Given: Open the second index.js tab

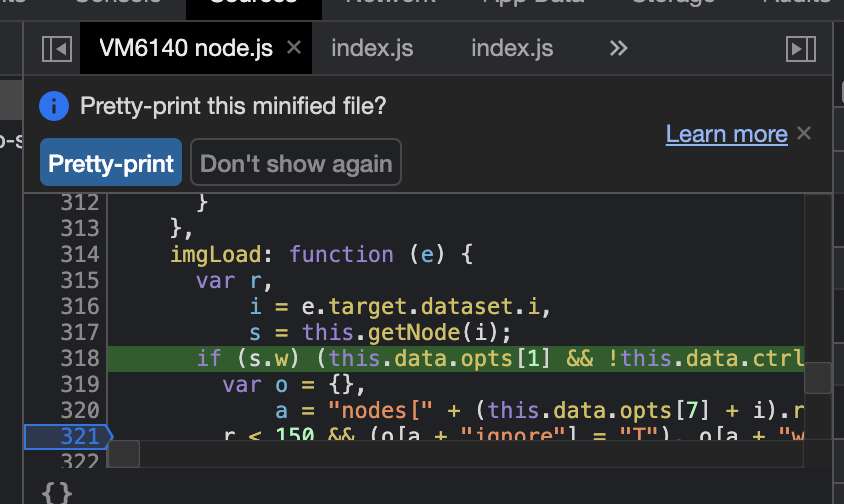Looking at the screenshot, I should pos(512,48).
